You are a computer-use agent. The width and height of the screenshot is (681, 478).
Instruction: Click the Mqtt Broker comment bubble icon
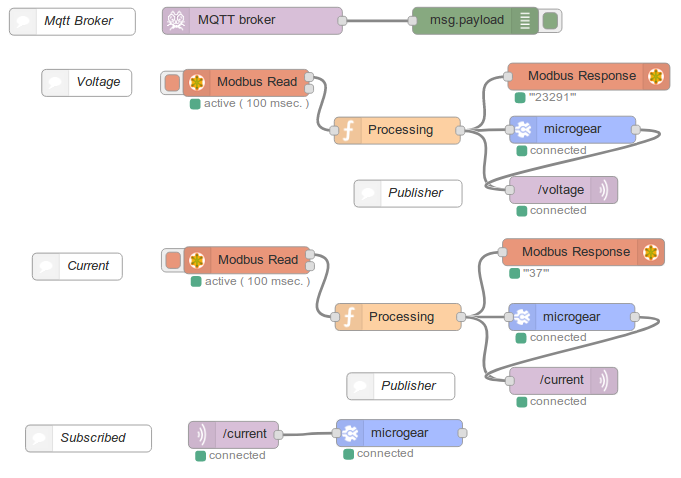(x=23, y=21)
